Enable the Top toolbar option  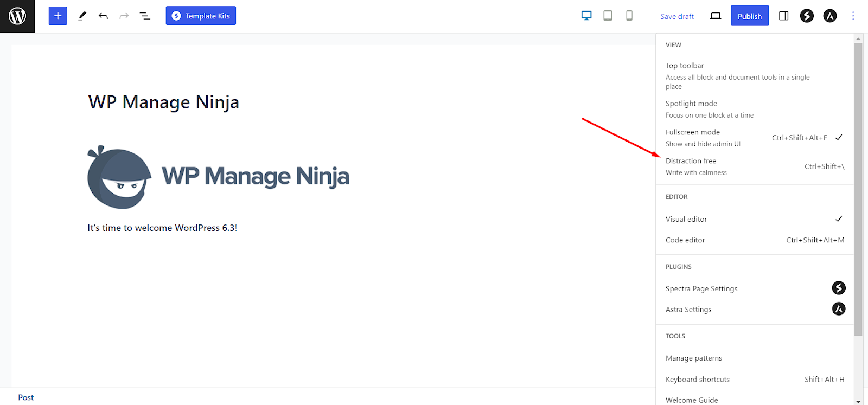click(755, 75)
